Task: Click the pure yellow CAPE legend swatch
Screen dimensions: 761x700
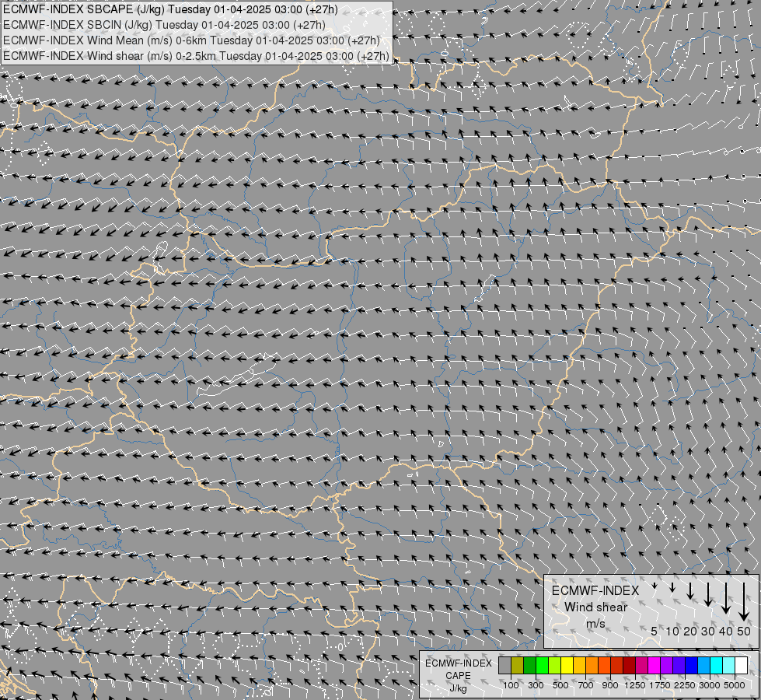Action: (567, 666)
